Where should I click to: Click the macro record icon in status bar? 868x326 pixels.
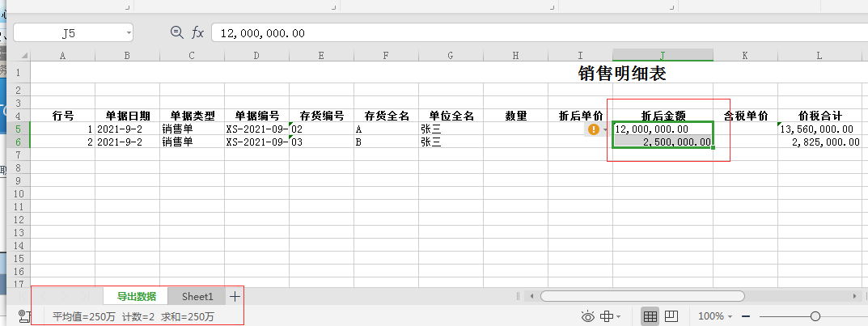(x=23, y=316)
